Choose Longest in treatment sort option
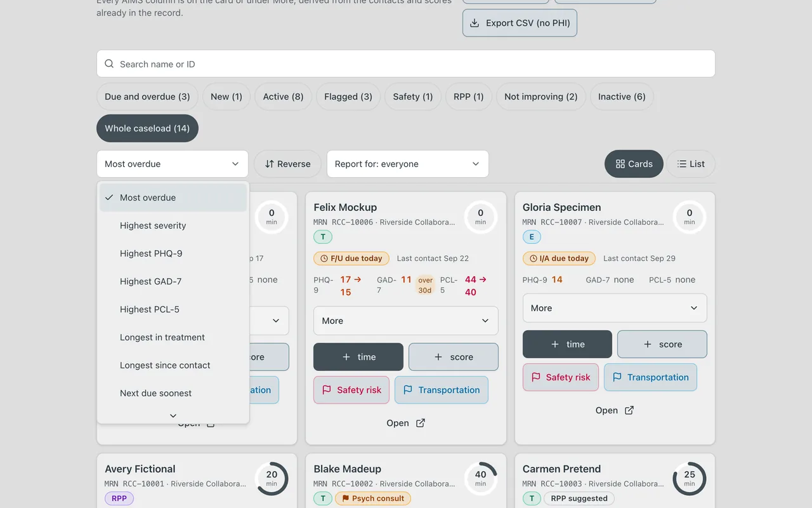The height and width of the screenshot is (508, 812). 173,337
